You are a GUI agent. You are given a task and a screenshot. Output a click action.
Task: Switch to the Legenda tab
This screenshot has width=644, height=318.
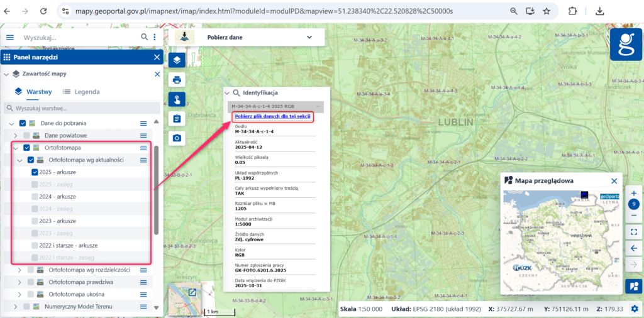81,92
